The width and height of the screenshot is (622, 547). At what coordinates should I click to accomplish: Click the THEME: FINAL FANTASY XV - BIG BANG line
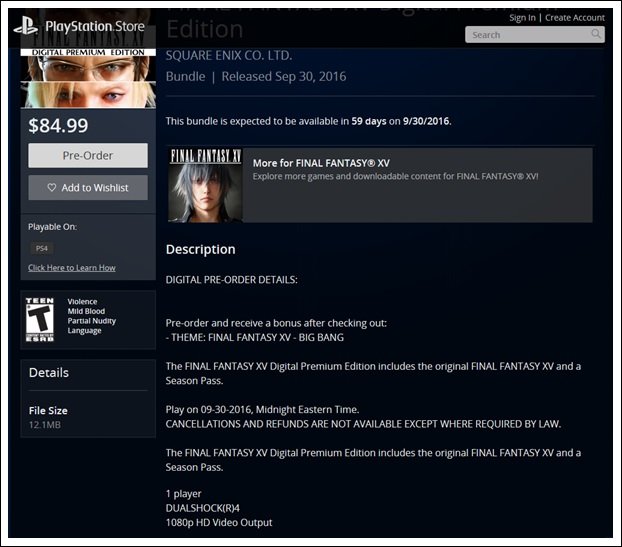[x=255, y=338]
